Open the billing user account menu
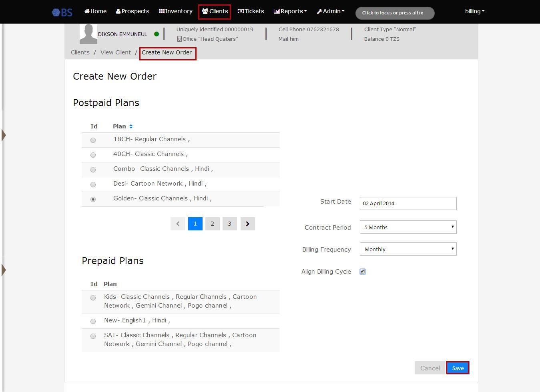The image size is (540, 392). pos(474,11)
